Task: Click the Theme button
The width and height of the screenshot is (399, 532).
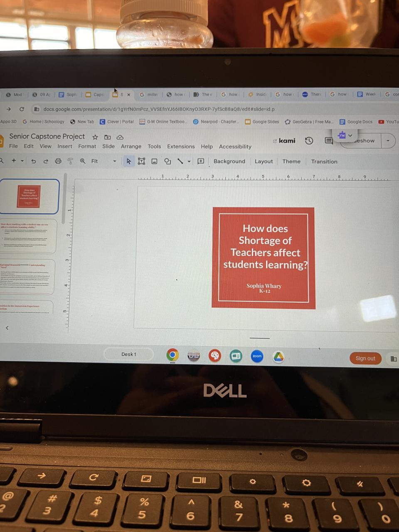Action: click(x=291, y=161)
